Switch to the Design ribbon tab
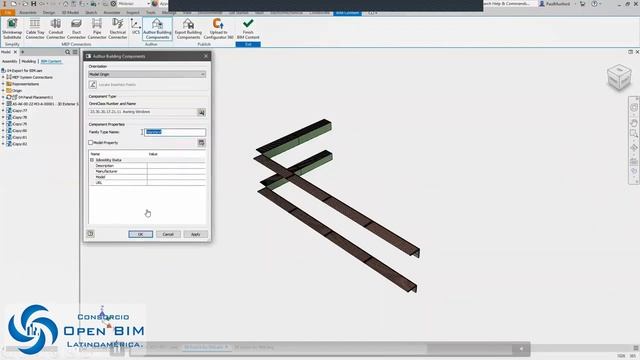The width and height of the screenshot is (640, 360). (x=49, y=13)
